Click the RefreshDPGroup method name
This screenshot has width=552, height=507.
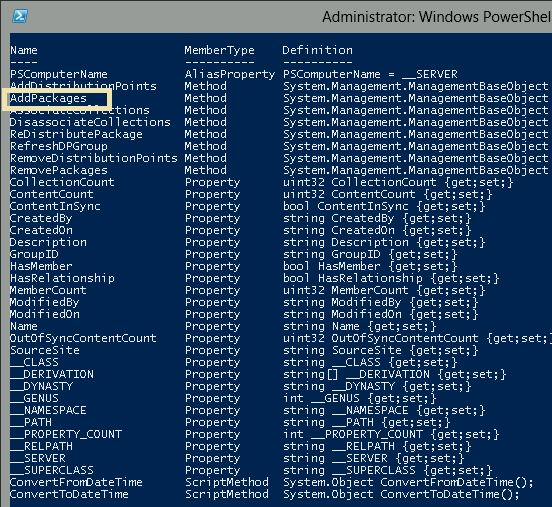click(59, 146)
